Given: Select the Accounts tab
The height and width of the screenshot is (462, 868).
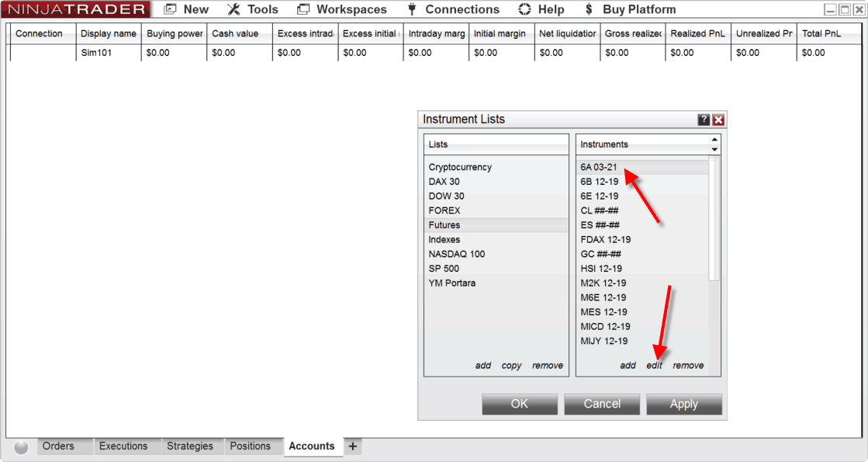Looking at the screenshot, I should pos(312,446).
